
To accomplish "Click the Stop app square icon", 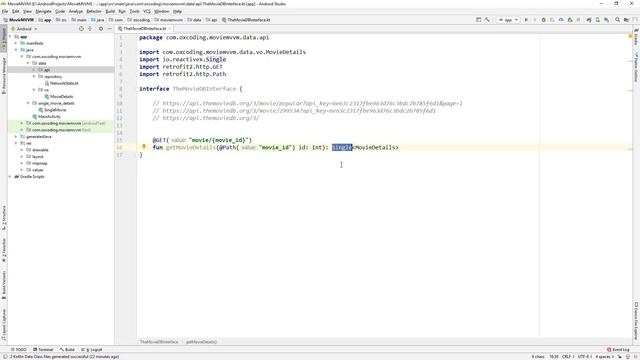I will pyautogui.click(x=578, y=20).
